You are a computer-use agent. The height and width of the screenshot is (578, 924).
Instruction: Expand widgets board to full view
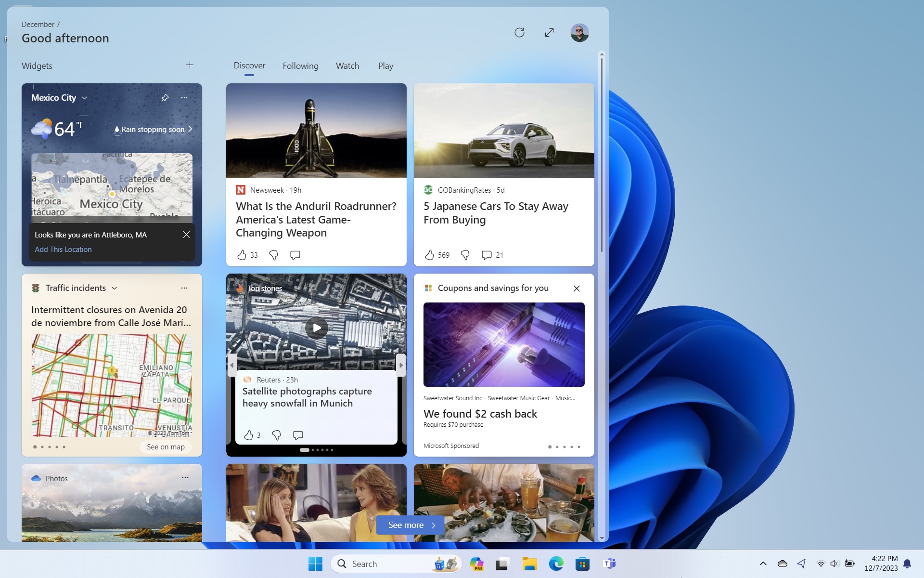click(x=549, y=33)
